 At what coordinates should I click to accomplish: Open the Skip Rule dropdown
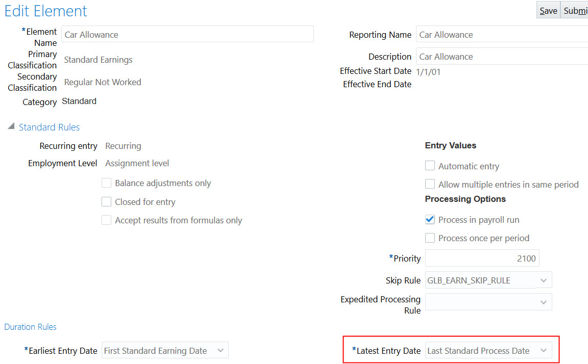coord(543,280)
